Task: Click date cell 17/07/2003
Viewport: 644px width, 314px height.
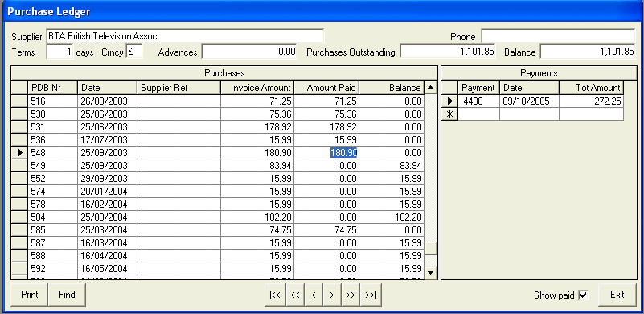Action: (x=107, y=139)
